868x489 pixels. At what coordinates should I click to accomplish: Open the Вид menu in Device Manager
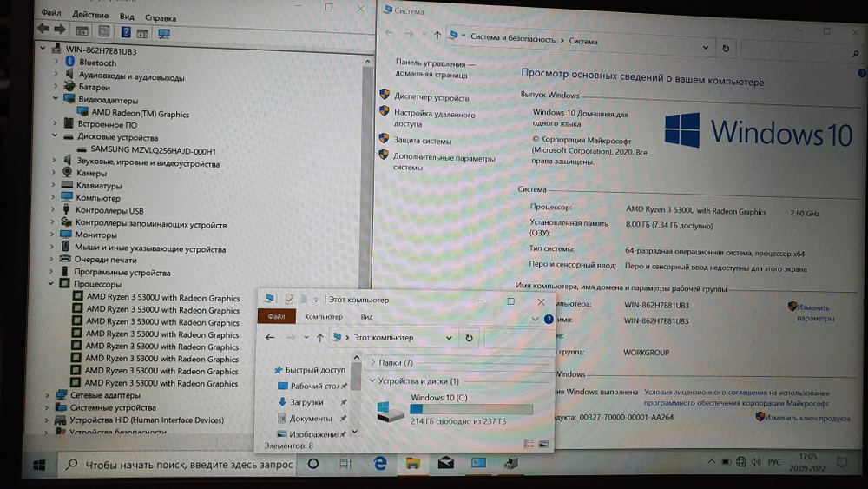(127, 17)
